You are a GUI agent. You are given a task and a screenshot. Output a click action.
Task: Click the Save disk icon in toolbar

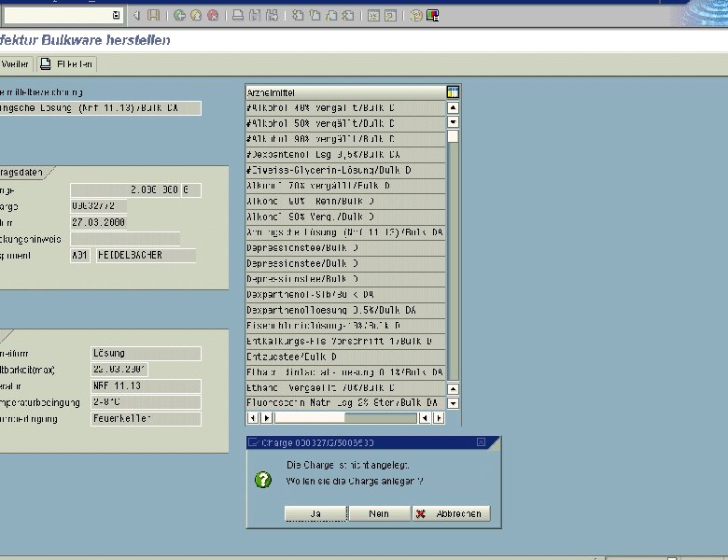pos(154,15)
